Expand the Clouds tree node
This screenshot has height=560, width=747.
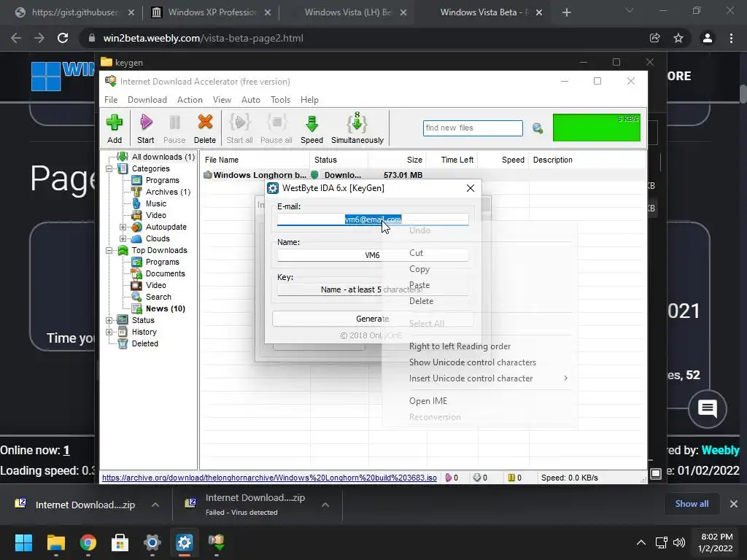coord(123,238)
